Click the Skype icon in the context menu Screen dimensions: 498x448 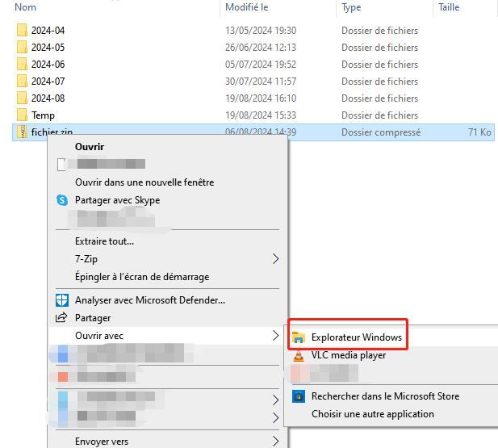[x=62, y=200]
